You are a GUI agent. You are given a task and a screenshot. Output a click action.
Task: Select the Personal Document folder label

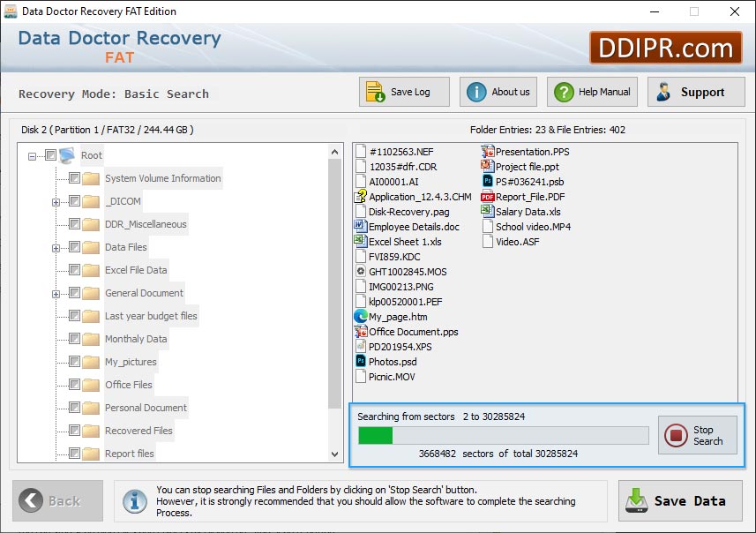click(146, 408)
